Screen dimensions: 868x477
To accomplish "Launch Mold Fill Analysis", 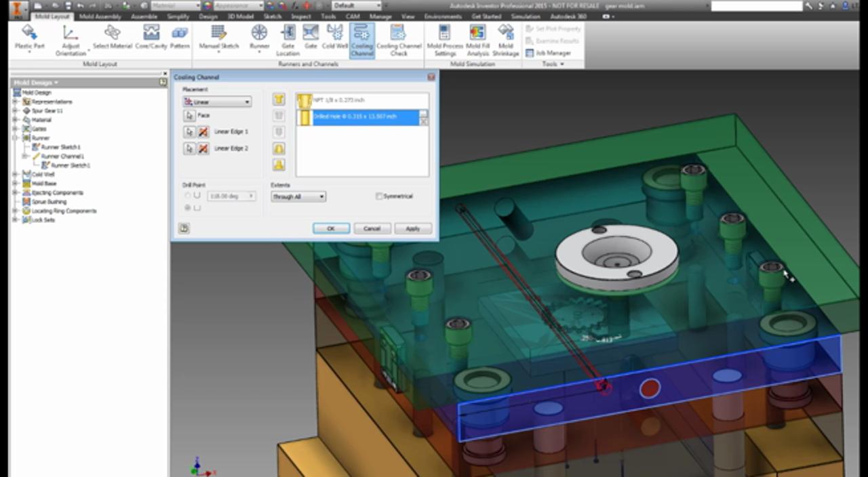I will click(x=477, y=41).
